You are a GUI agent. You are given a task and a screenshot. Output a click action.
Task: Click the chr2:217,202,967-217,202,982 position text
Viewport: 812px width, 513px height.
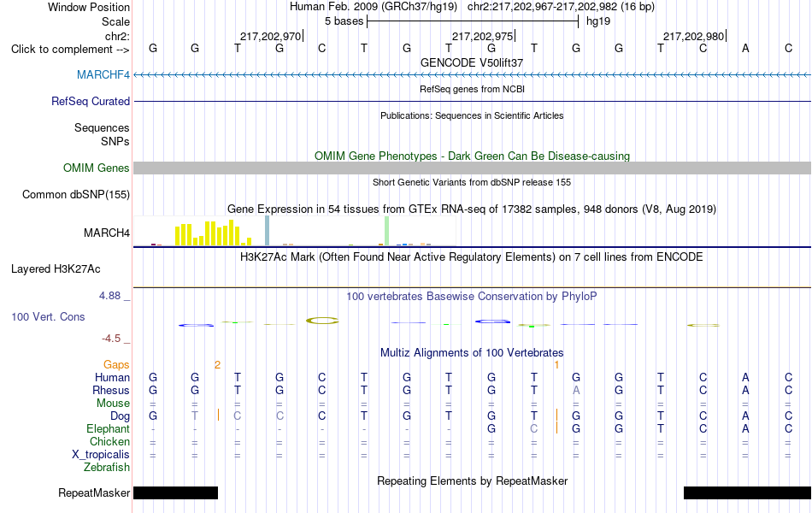click(561, 7)
